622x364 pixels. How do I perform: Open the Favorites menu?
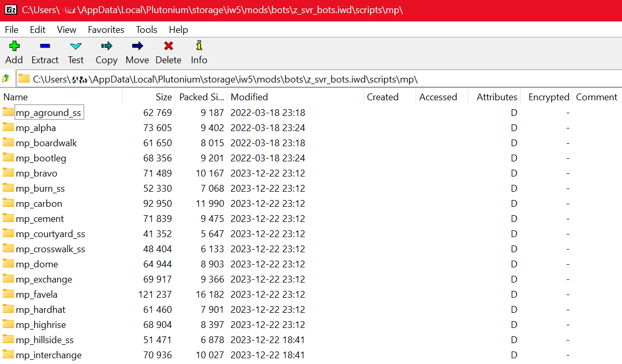pos(106,30)
